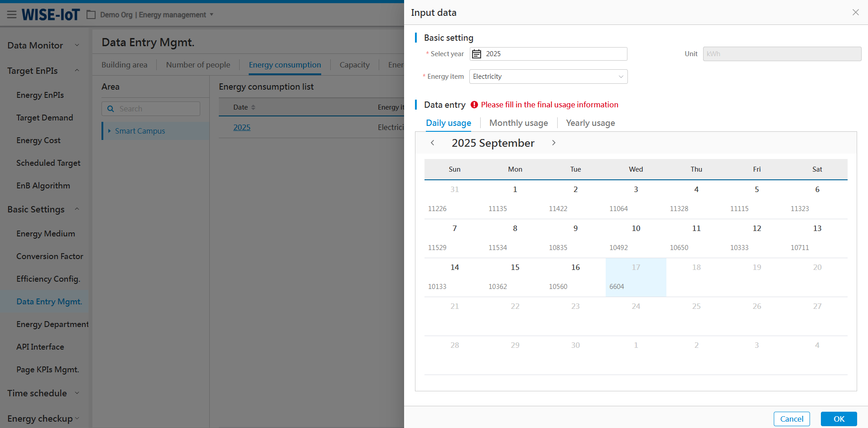
Task: Expand the Smart Campus tree node
Action: pos(109,131)
